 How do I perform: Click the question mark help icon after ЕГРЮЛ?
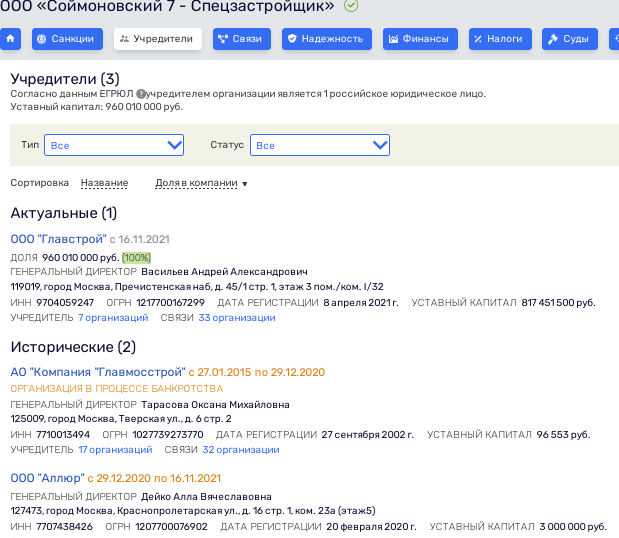point(141,94)
